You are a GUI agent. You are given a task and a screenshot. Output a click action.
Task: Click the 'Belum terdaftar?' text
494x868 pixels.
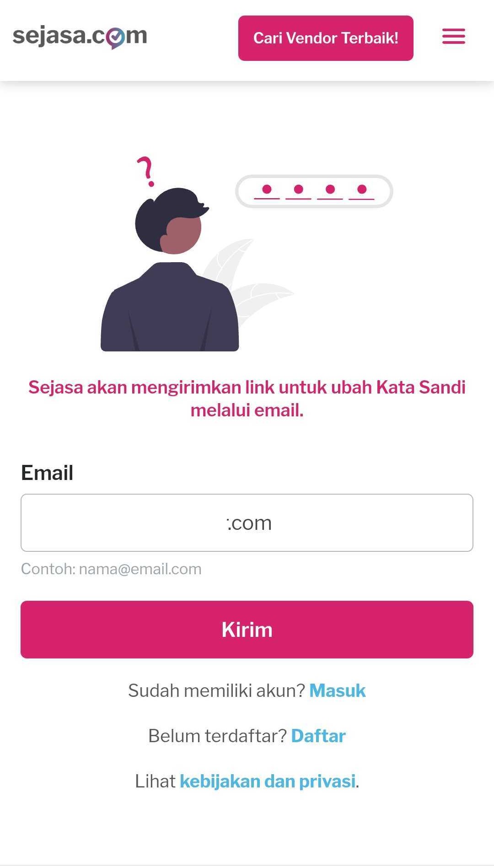click(217, 736)
